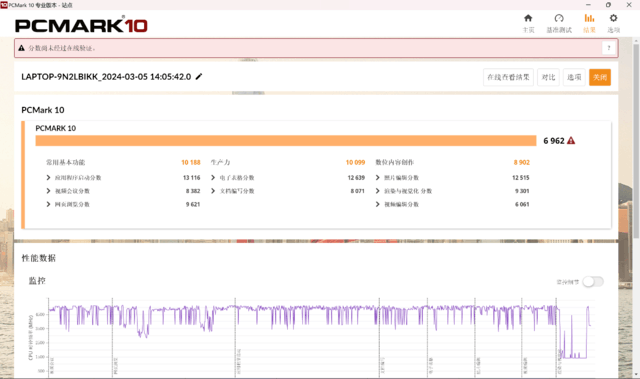The height and width of the screenshot is (379, 640).
Task: Click the pencil icon to rename result
Action: pos(199,77)
